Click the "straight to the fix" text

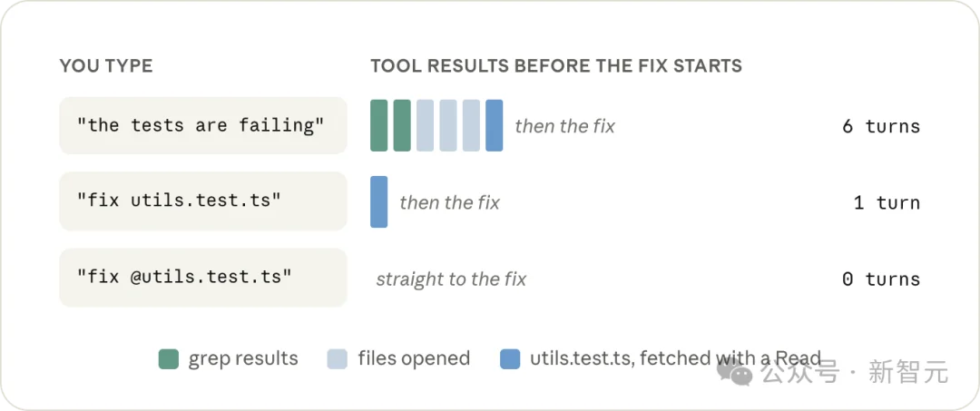pyautogui.click(x=451, y=279)
